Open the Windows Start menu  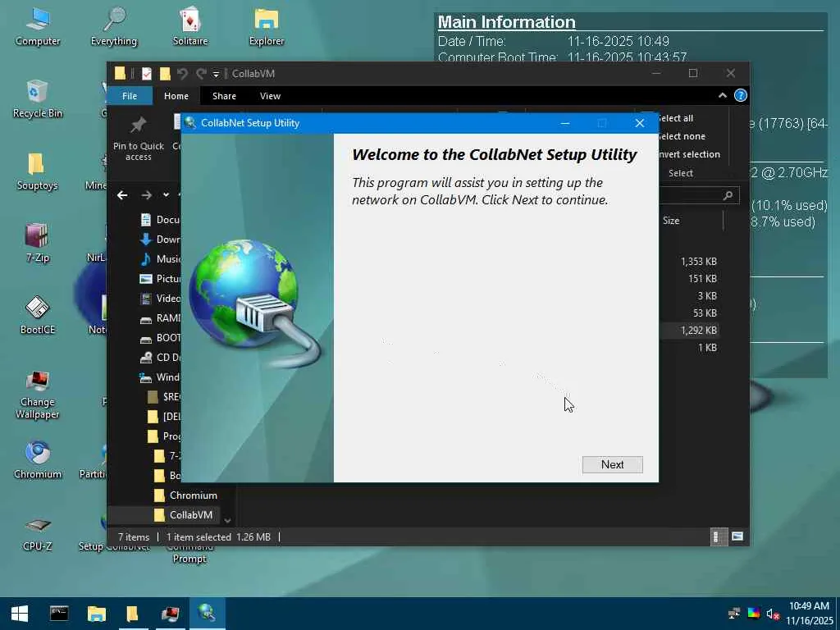20,614
